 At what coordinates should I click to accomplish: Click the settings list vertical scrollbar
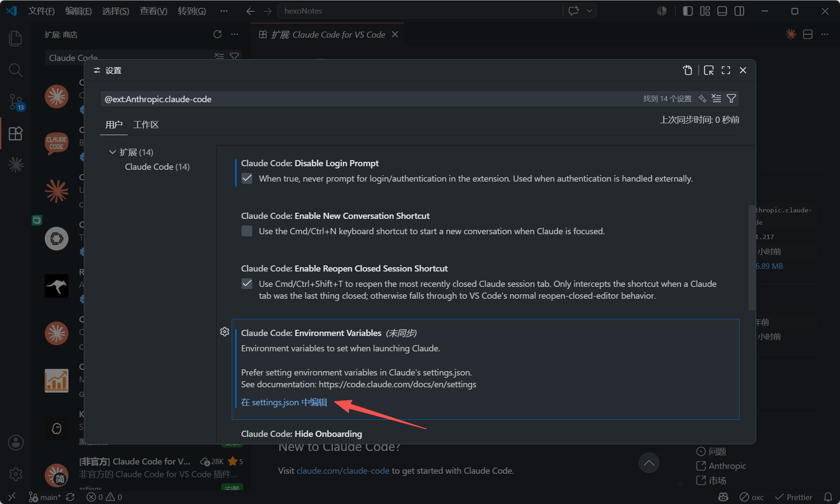pyautogui.click(x=751, y=258)
